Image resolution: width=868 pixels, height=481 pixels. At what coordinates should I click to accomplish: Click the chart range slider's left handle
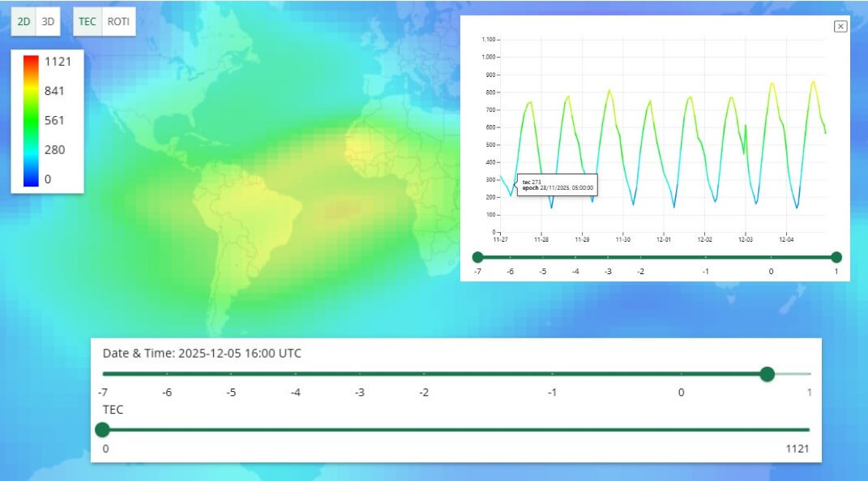tap(478, 257)
